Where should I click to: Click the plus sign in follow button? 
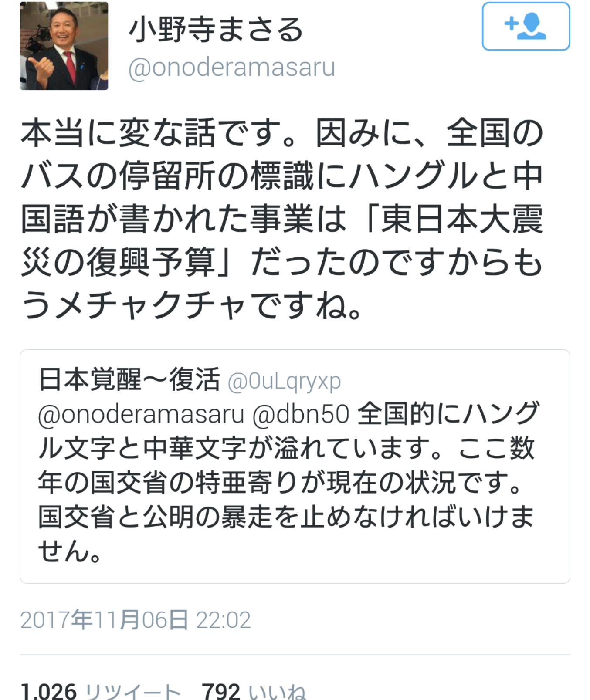pyautogui.click(x=511, y=24)
